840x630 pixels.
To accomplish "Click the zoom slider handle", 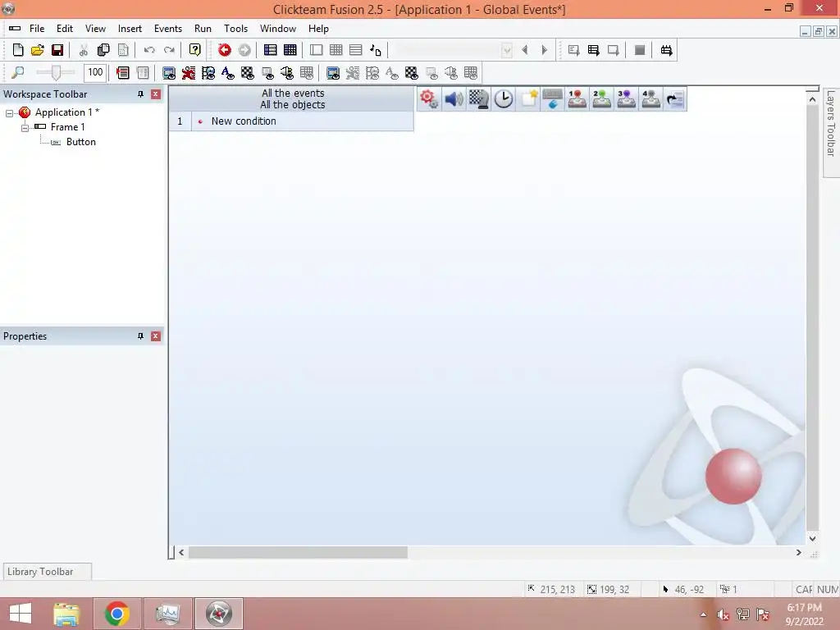I will pyautogui.click(x=56, y=72).
